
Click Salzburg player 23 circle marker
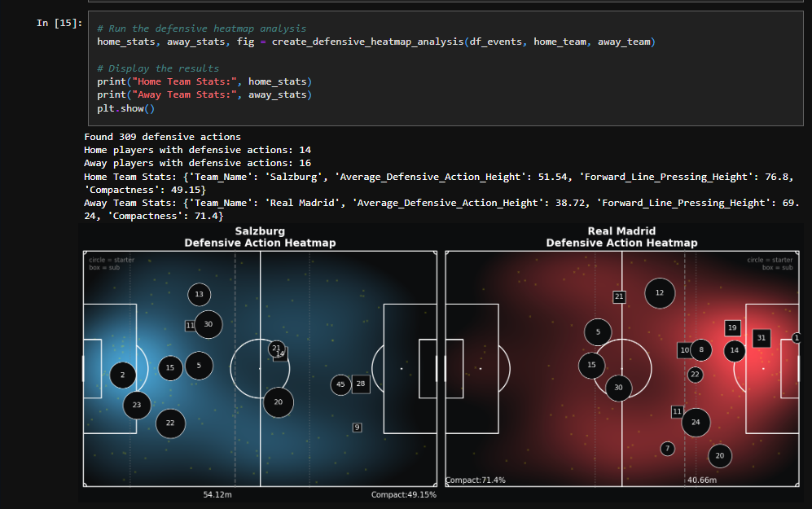tap(137, 405)
